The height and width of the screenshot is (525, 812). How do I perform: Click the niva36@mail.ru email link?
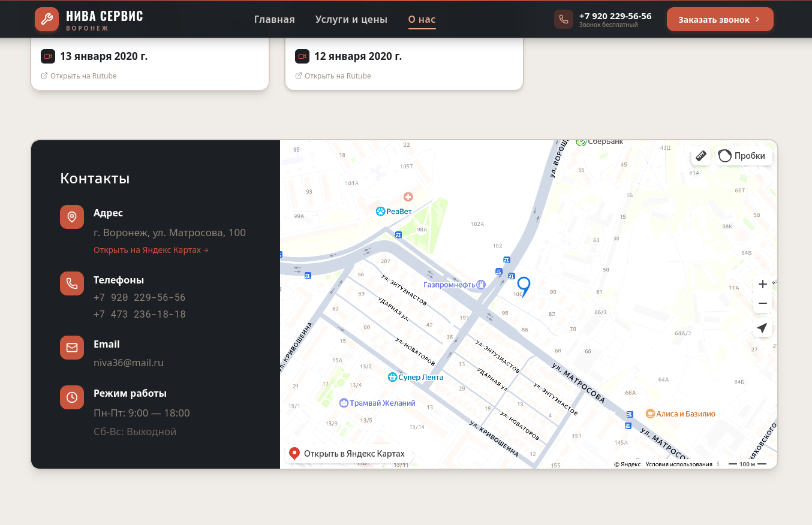point(128,363)
